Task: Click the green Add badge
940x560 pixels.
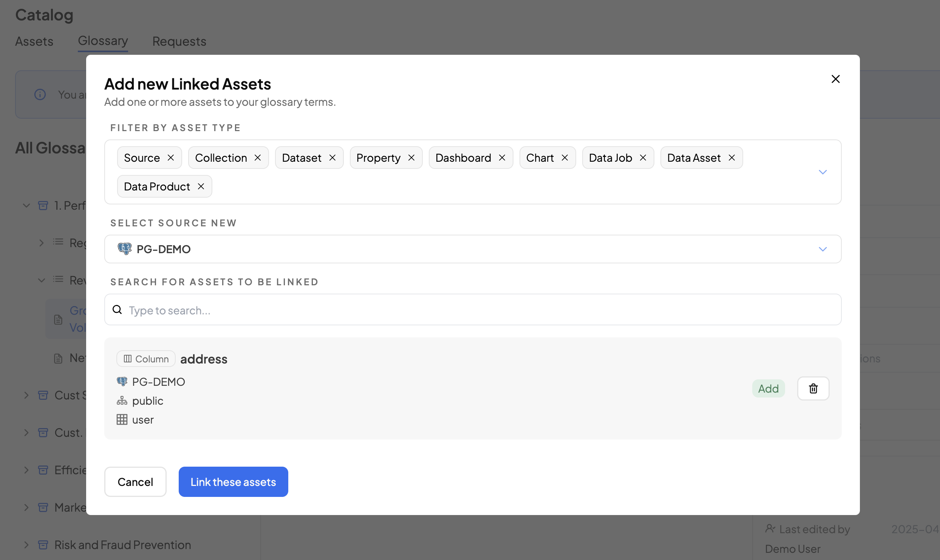Action: pos(768,388)
